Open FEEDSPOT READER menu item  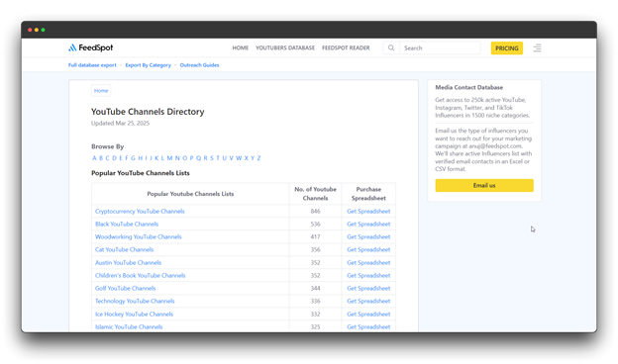[x=346, y=48]
